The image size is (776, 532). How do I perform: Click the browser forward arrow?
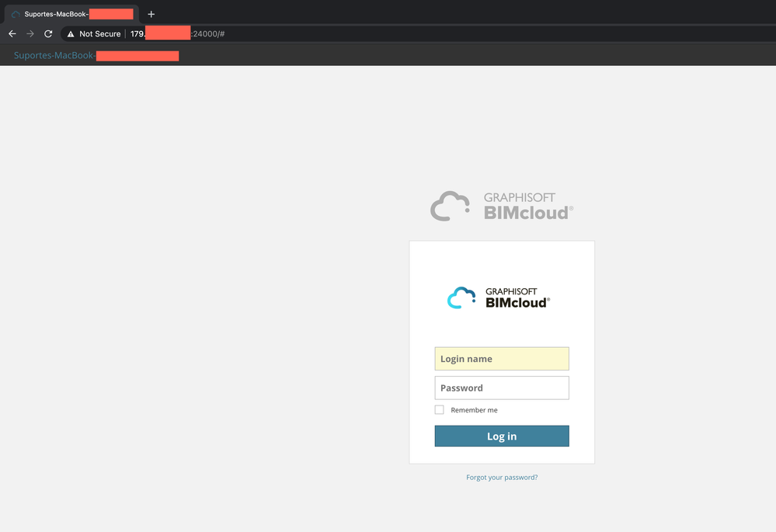point(30,33)
